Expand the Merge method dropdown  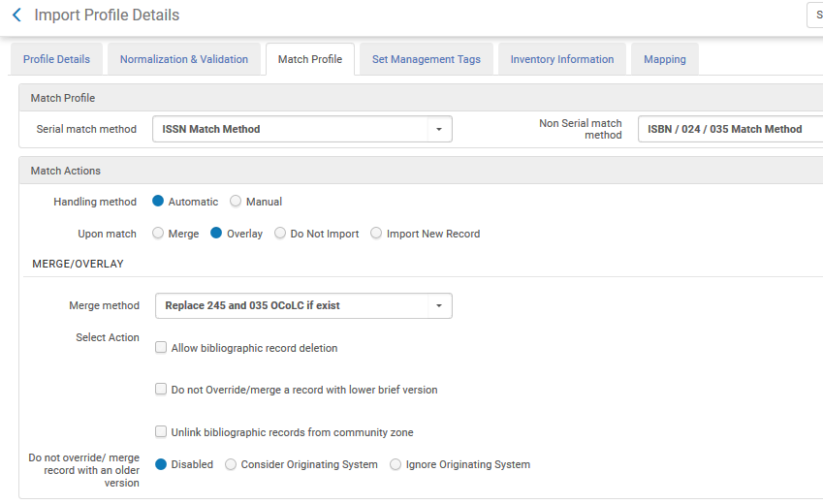click(x=439, y=306)
